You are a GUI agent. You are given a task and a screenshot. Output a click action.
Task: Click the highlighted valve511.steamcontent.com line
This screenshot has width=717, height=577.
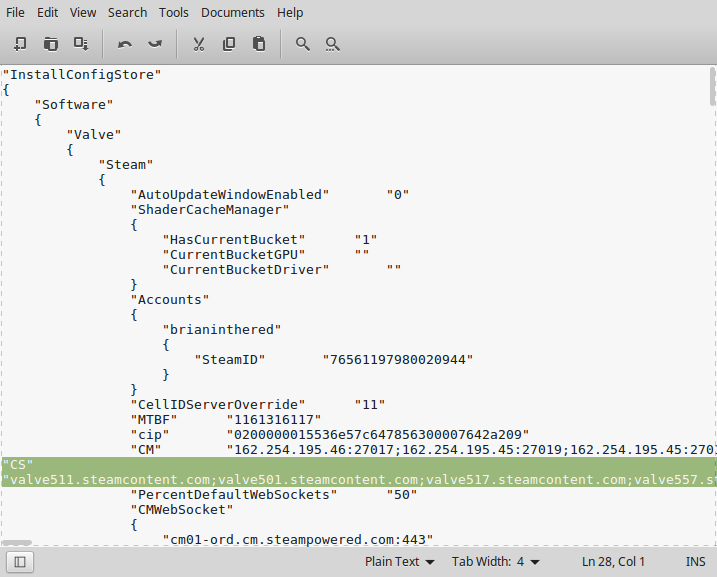pyautogui.click(x=358, y=480)
